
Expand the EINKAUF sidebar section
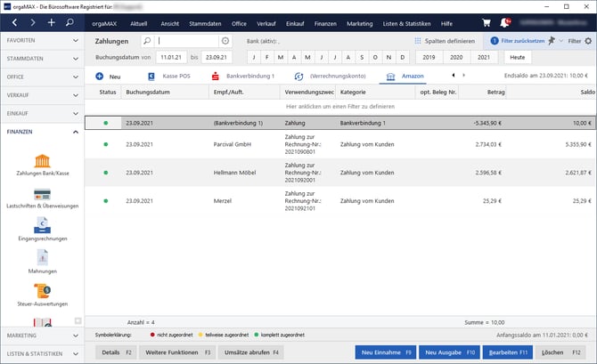[42, 113]
